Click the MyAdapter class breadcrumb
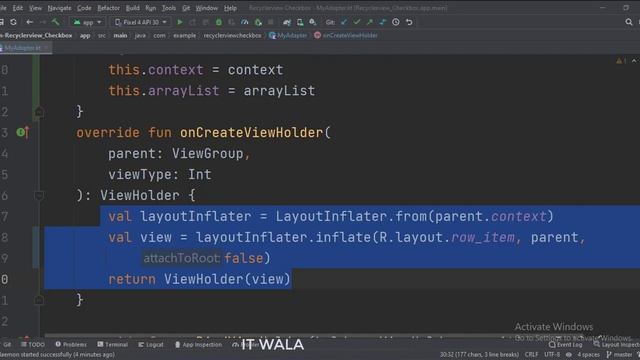This screenshot has width=640, height=360. tap(288, 36)
